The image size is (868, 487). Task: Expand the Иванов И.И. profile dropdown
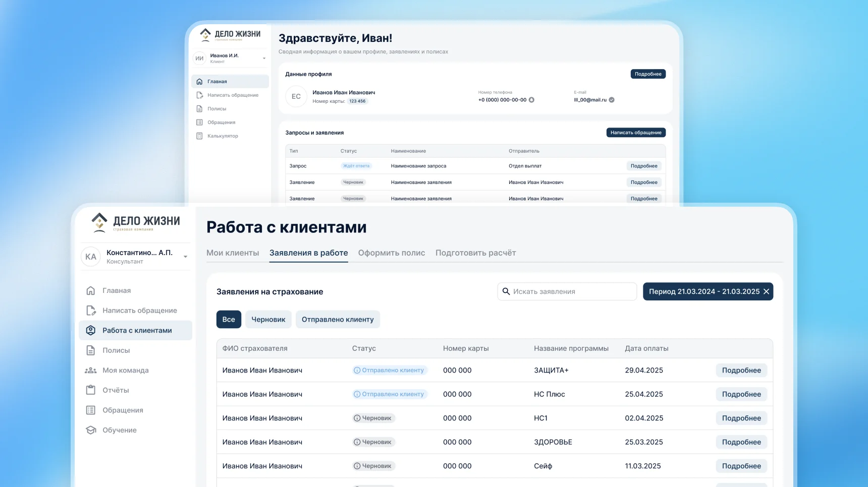coord(264,58)
